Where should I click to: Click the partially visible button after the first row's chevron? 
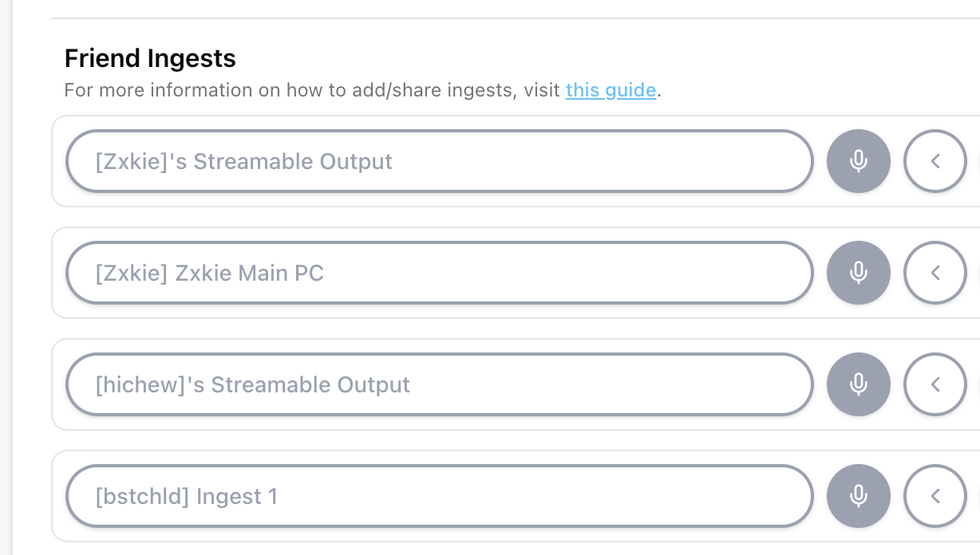click(x=978, y=161)
